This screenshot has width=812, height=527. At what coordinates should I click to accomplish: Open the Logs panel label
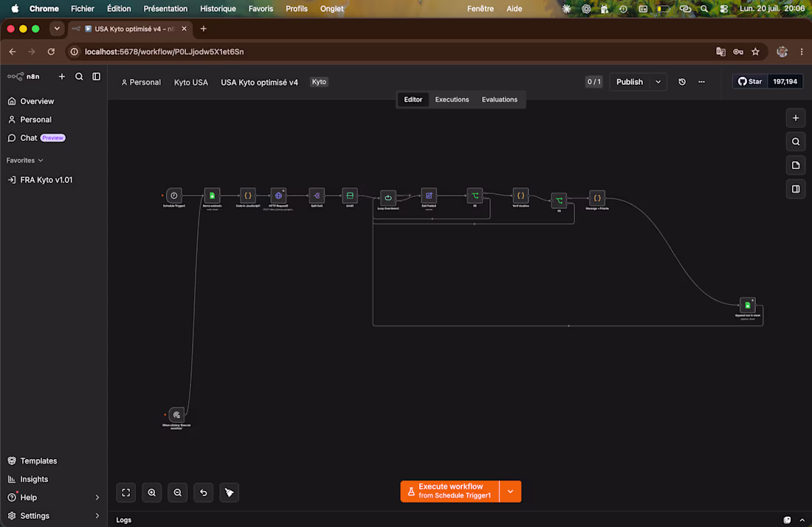[123, 520]
